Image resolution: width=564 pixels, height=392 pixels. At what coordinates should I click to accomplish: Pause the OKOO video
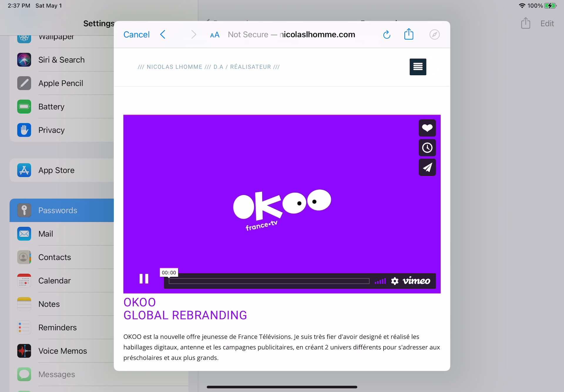(x=144, y=278)
